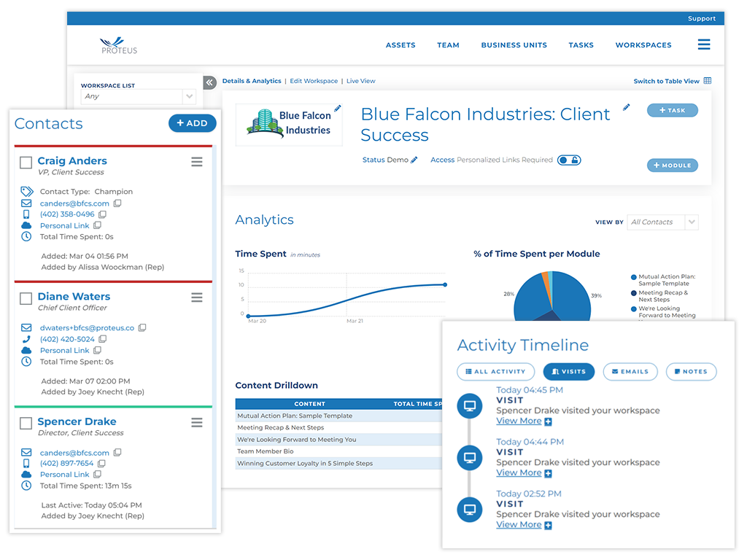Screen dimensions: 747x560
Task: Copy phone number (402) 358-0496
Action: pyautogui.click(x=102, y=214)
